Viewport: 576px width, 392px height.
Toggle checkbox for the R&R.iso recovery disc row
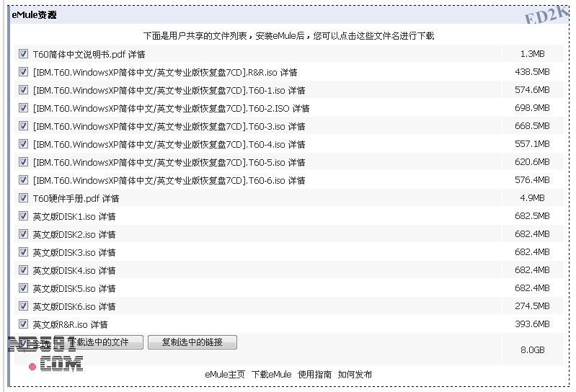pyautogui.click(x=23, y=72)
